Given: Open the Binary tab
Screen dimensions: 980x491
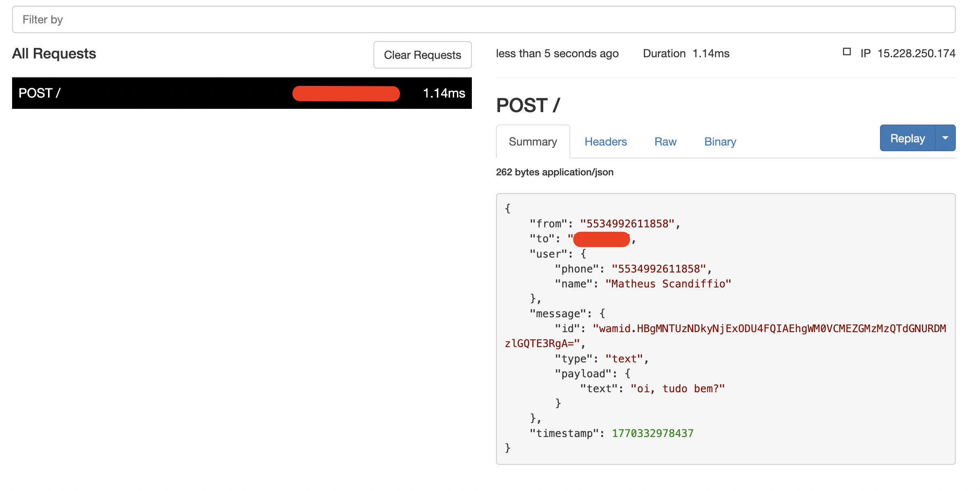Looking at the screenshot, I should [x=720, y=141].
